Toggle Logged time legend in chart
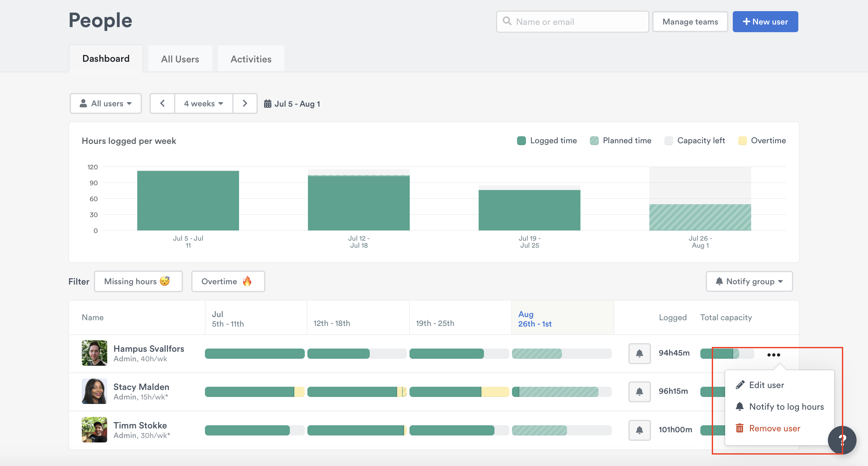 click(x=547, y=141)
